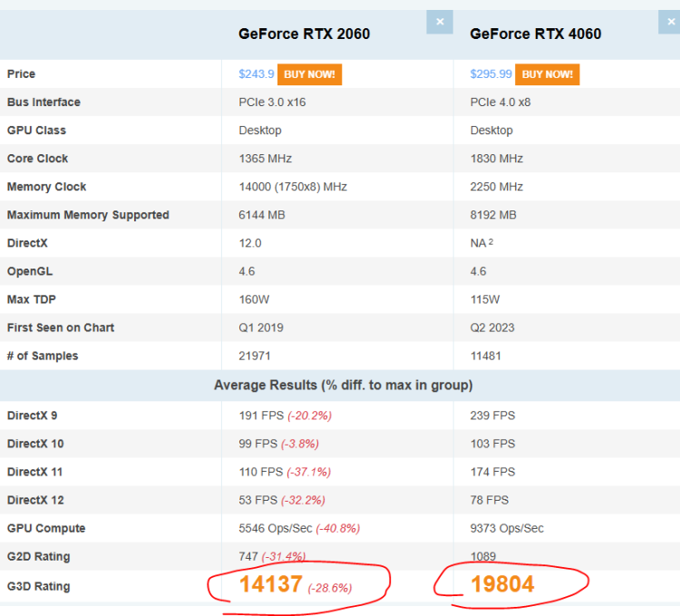The height and width of the screenshot is (616, 680).
Task: Click the Q2 2023 date value
Action: click(492, 328)
